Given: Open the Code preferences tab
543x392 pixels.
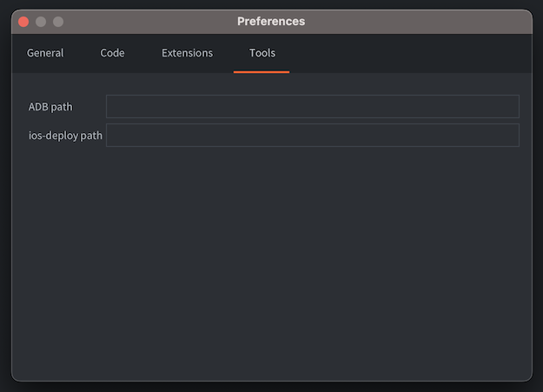Looking at the screenshot, I should coord(112,53).
